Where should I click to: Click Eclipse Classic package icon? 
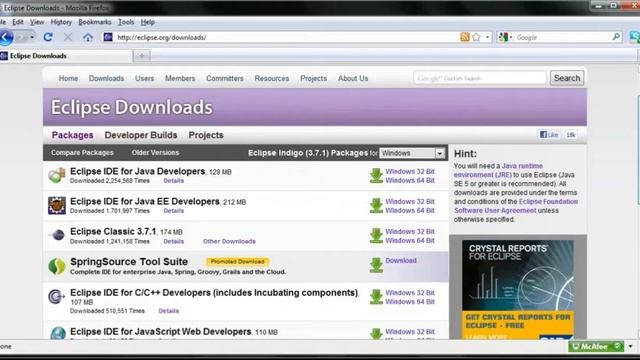(57, 235)
